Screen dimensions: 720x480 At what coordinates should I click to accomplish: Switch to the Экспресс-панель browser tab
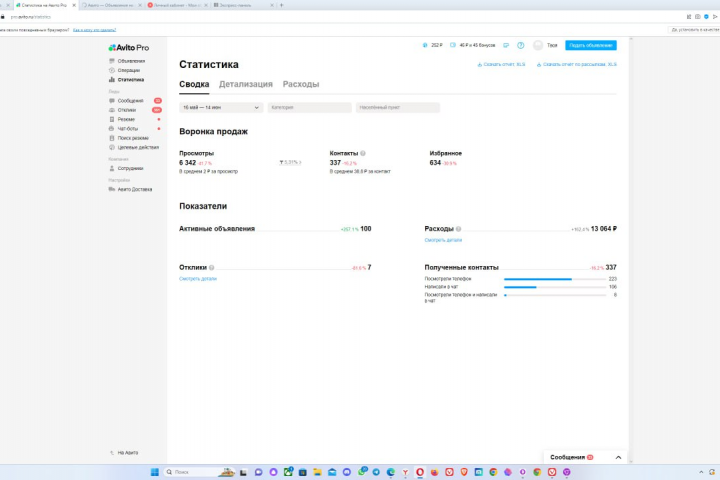click(243, 5)
